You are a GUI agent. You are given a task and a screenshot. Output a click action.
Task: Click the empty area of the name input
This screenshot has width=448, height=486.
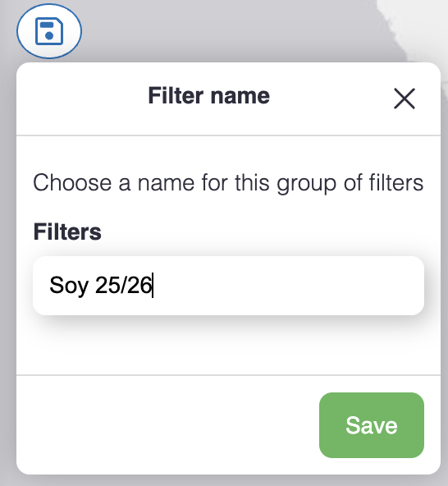[288, 286]
